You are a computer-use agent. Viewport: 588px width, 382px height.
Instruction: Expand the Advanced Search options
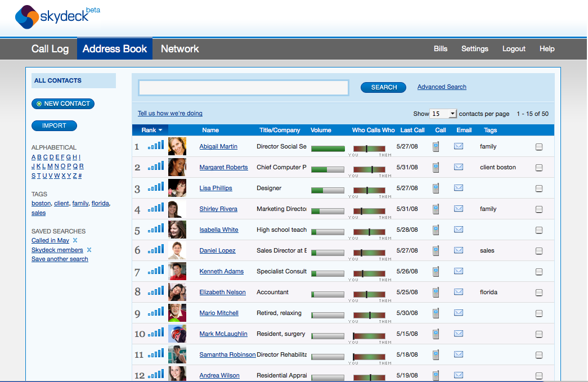click(442, 87)
